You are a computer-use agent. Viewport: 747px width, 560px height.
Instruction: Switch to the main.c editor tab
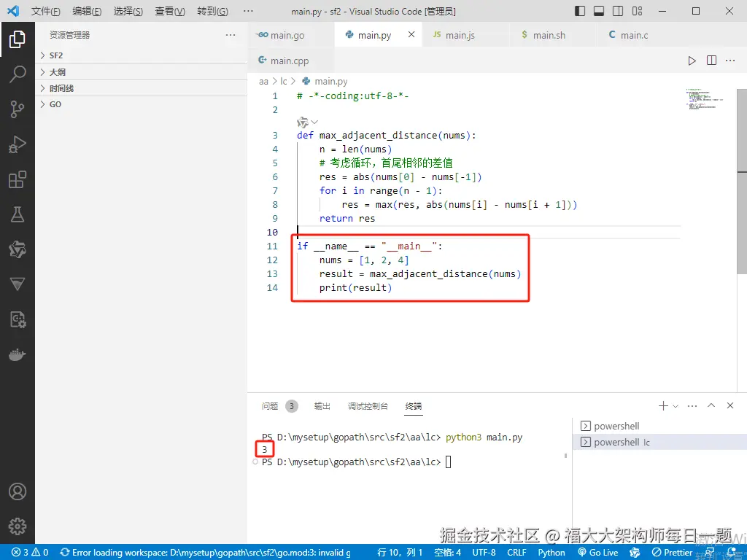[640, 35]
